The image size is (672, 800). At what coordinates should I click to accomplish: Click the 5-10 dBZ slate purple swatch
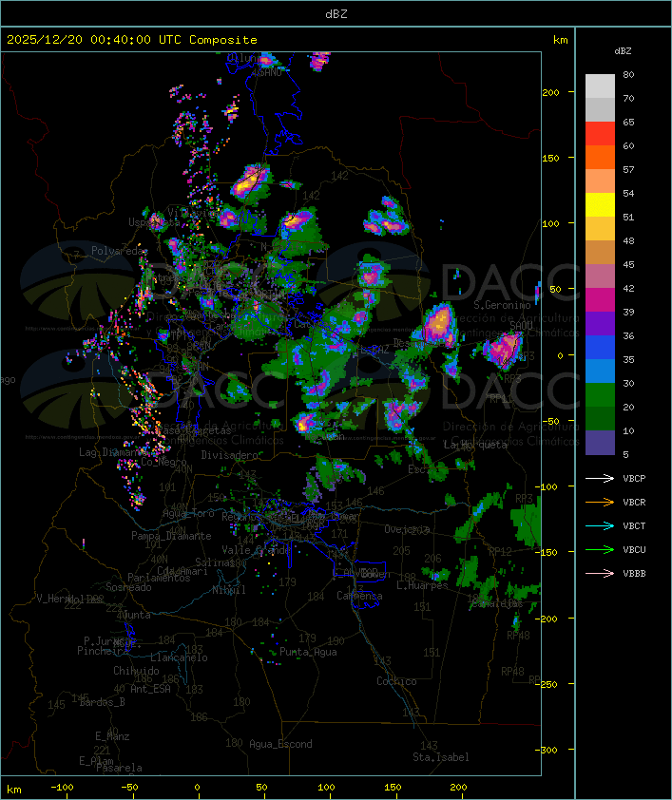coord(600,443)
